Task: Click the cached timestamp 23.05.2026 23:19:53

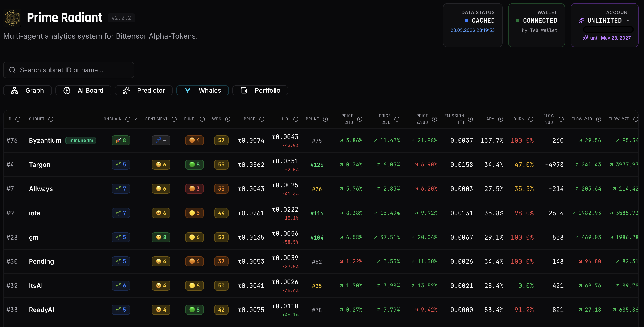Action: [x=472, y=30]
